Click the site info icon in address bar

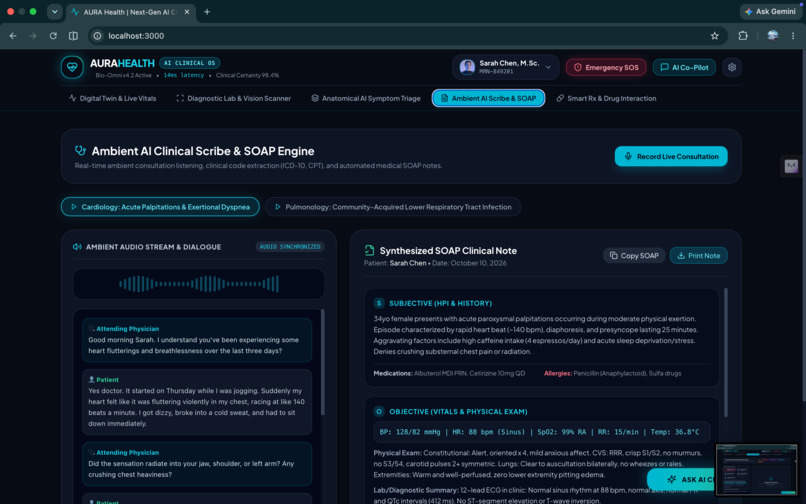[97, 35]
